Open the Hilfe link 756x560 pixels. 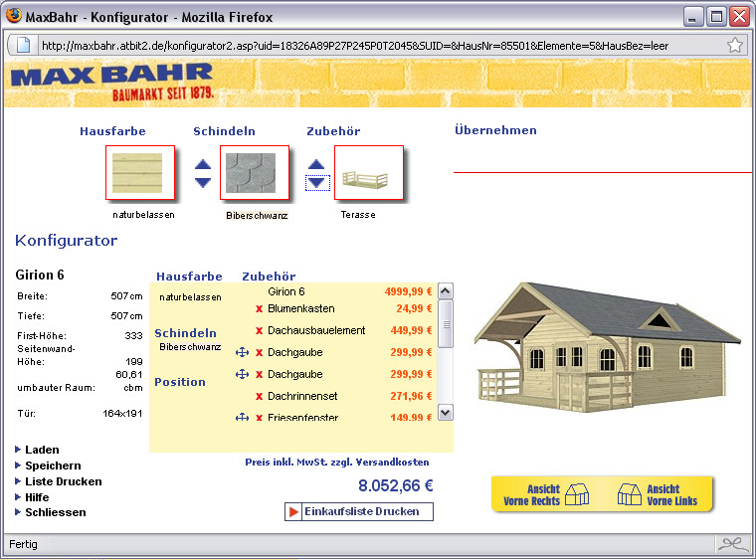click(x=37, y=497)
